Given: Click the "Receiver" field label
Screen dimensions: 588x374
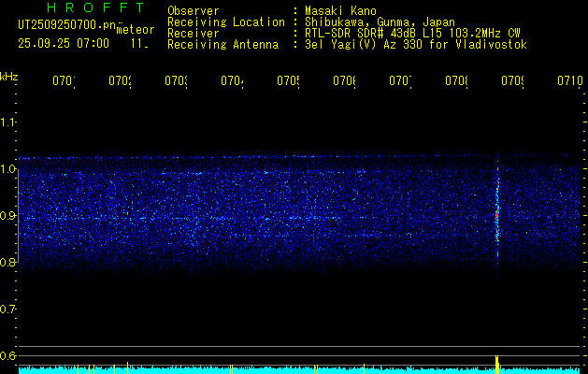Looking at the screenshot, I should [x=194, y=34].
